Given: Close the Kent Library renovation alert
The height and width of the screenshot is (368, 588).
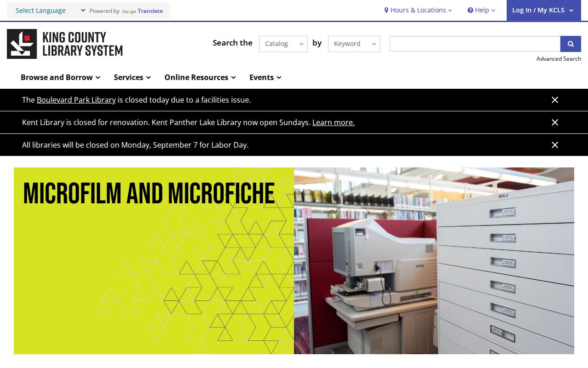Looking at the screenshot, I should coord(555,122).
